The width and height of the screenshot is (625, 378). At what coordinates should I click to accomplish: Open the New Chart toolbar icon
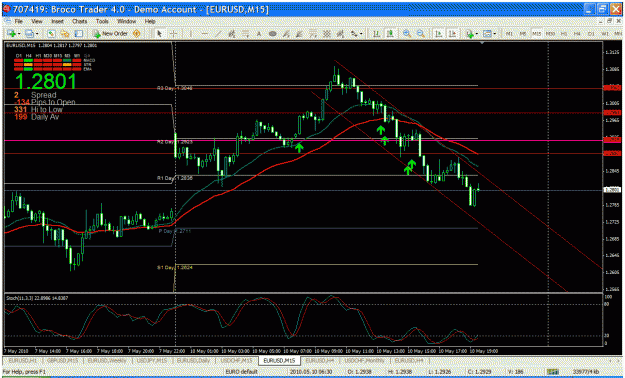click(11, 34)
